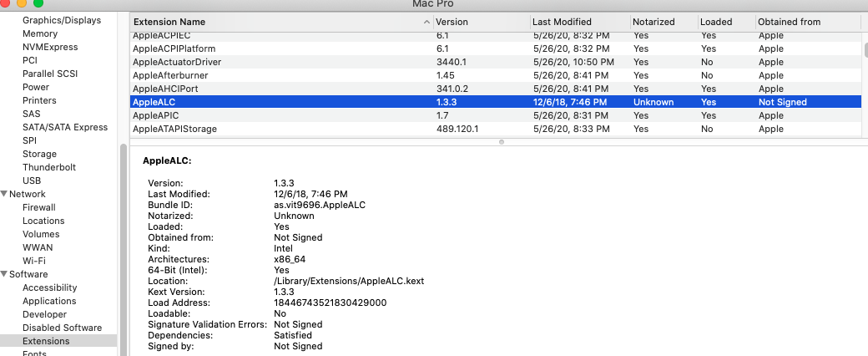Select SPI in sidebar

(x=29, y=140)
